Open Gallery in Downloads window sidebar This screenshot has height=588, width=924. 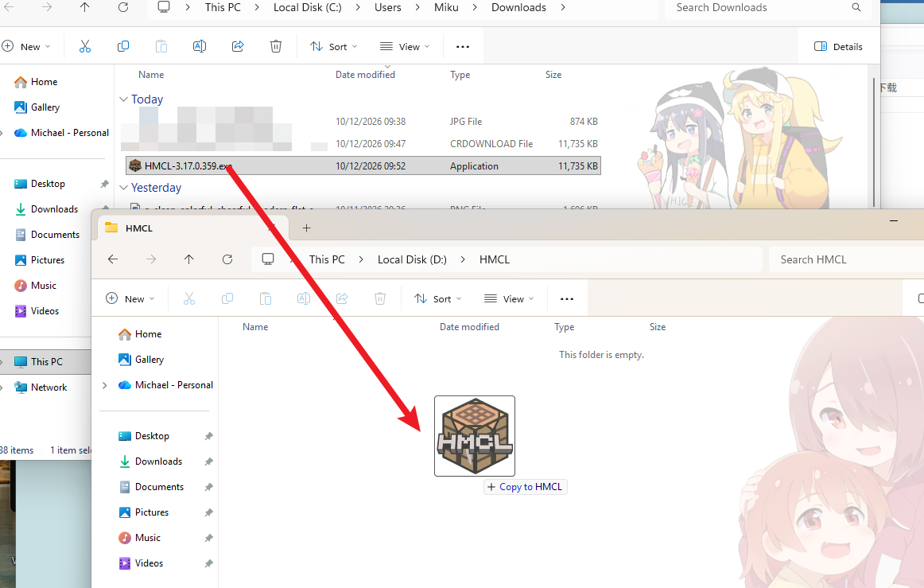pyautogui.click(x=37, y=107)
